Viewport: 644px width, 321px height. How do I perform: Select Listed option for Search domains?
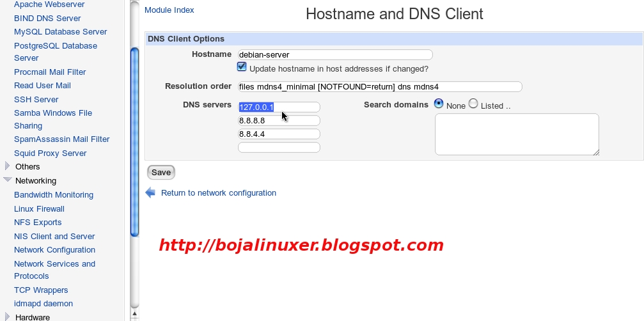[x=473, y=104]
